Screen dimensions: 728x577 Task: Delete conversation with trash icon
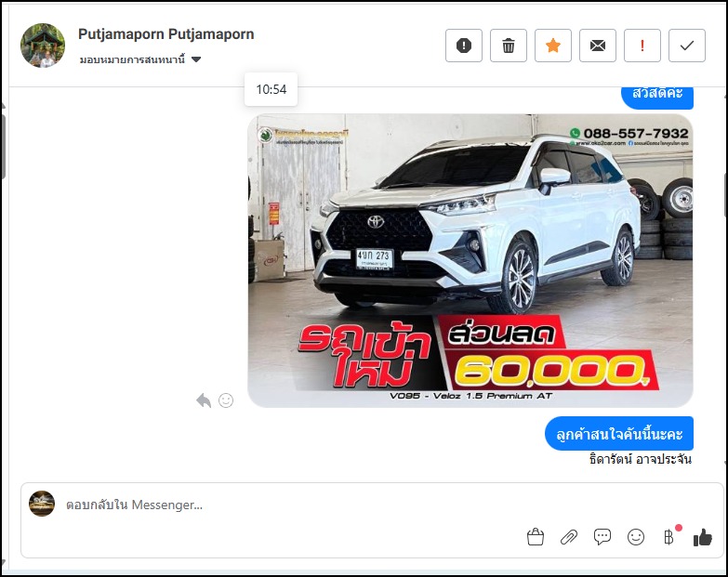click(x=509, y=46)
